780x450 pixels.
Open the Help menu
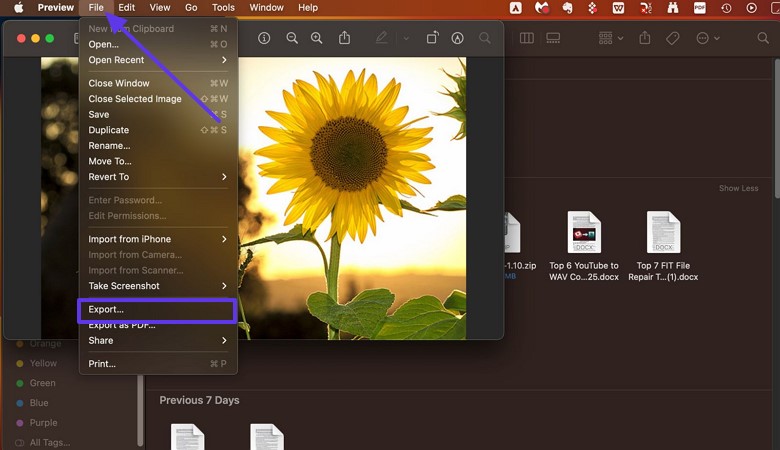[308, 7]
